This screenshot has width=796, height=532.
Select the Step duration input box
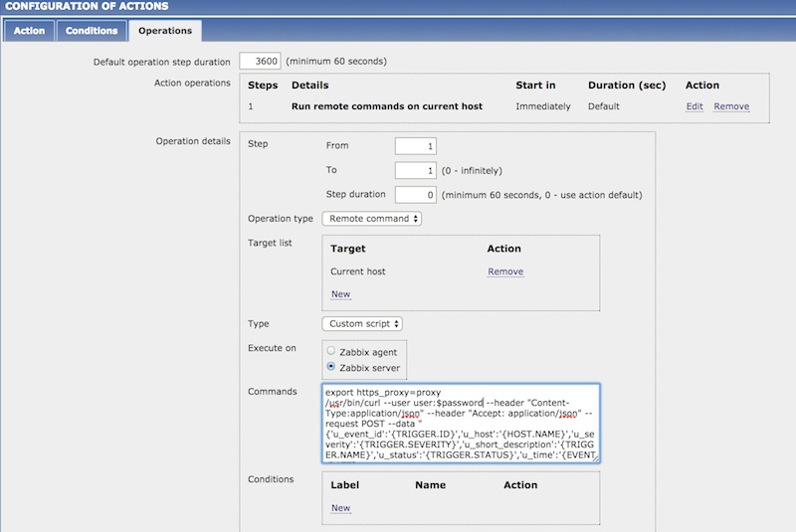coord(416,195)
